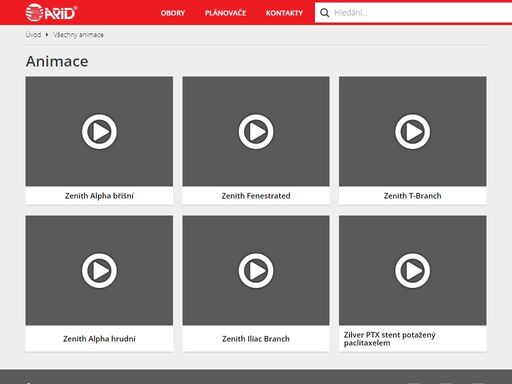Open the PLÁNOVAČE menu item
512x384 pixels.
click(225, 13)
